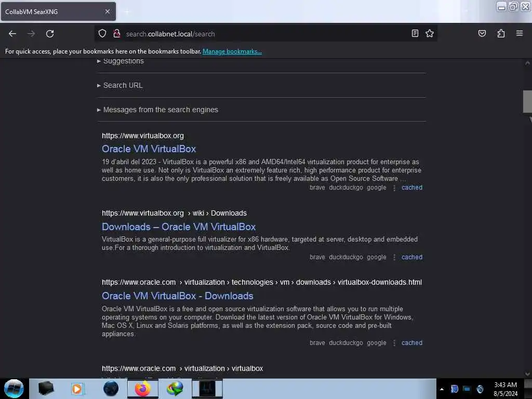Screen dimensions: 532x399
Task: Open cached copy of Oracle VM VirtualBox result
Action: click(412, 188)
